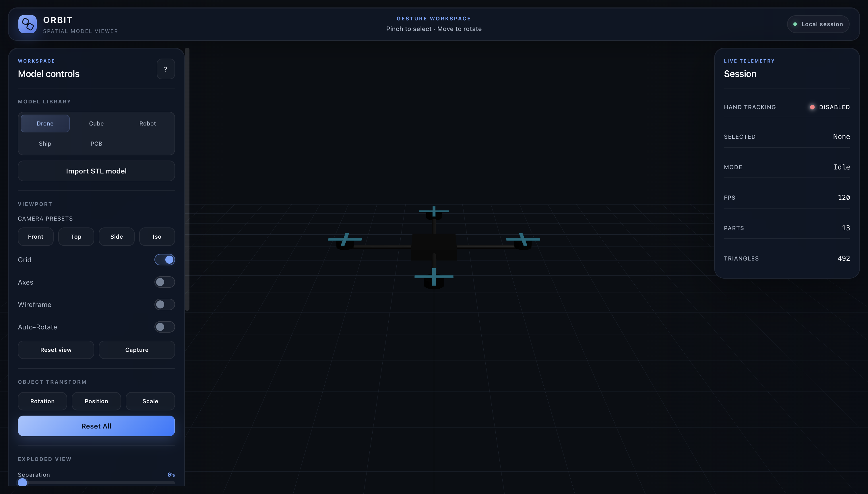Click the Separation slider handle

coord(22,483)
